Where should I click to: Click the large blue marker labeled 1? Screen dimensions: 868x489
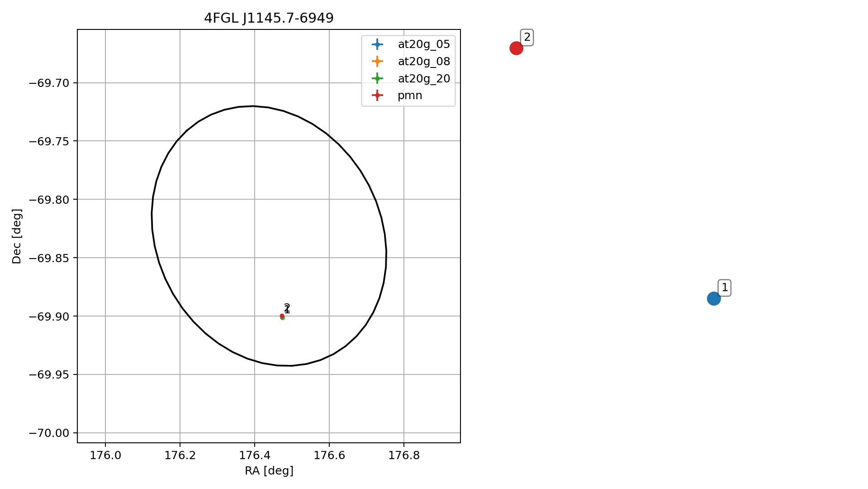(x=713, y=298)
